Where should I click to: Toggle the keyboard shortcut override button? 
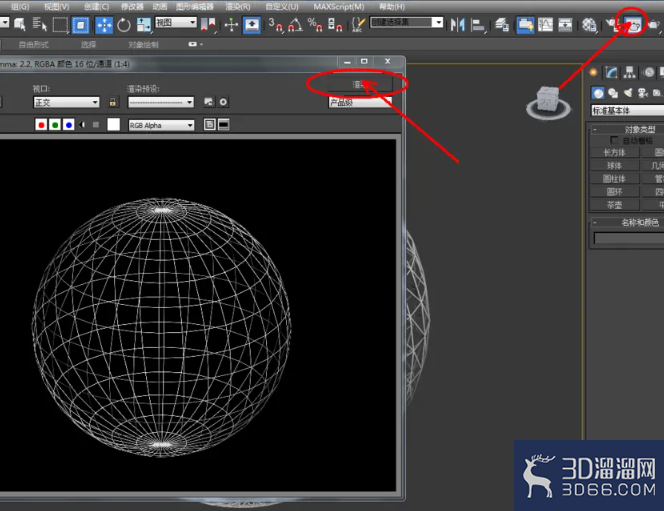252,25
